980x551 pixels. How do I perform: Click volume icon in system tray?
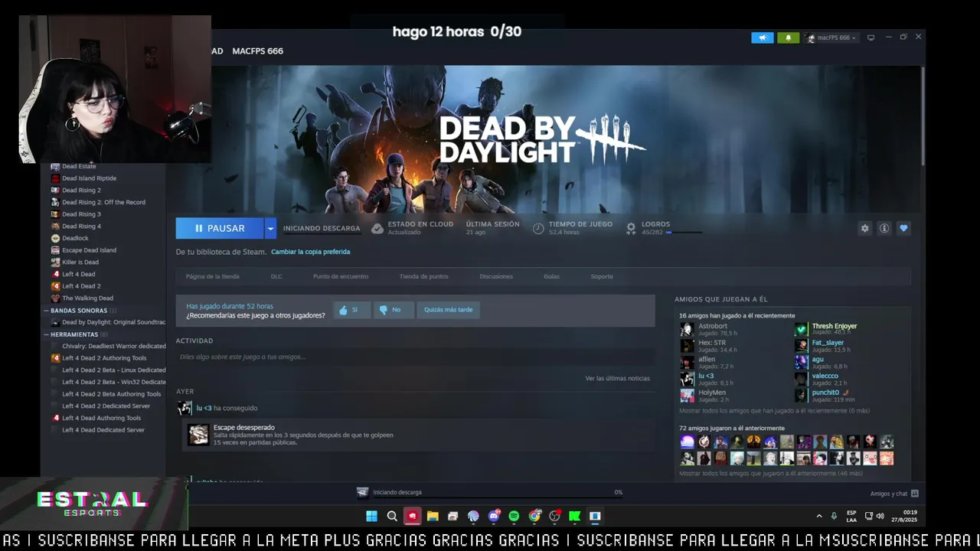(x=880, y=516)
